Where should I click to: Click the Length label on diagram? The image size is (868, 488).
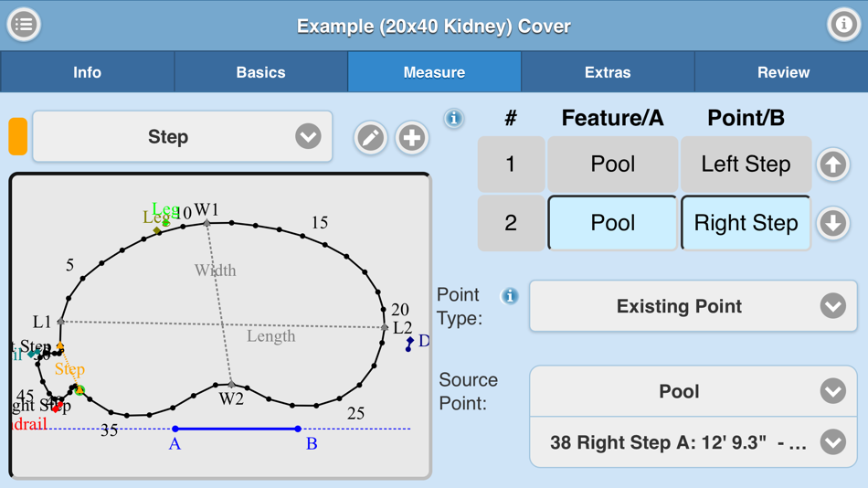pyautogui.click(x=271, y=336)
